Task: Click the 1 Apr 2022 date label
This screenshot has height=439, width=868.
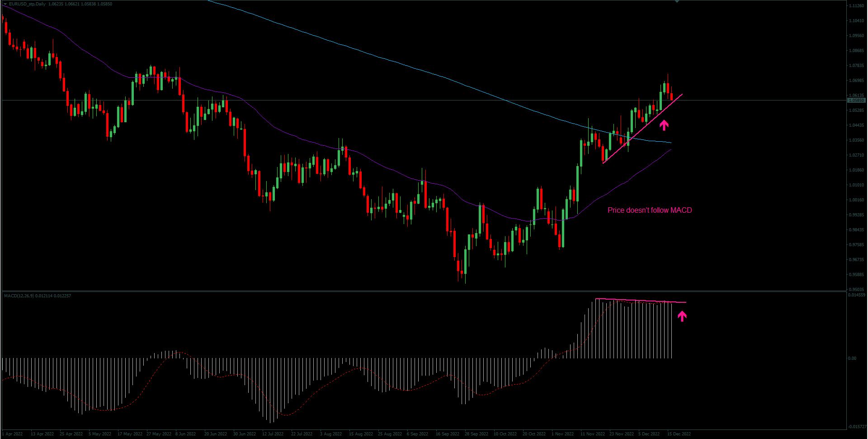Action: click(x=13, y=434)
